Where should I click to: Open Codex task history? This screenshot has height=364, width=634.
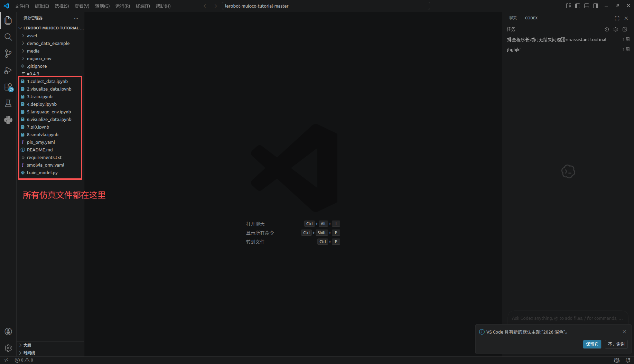pos(607,29)
